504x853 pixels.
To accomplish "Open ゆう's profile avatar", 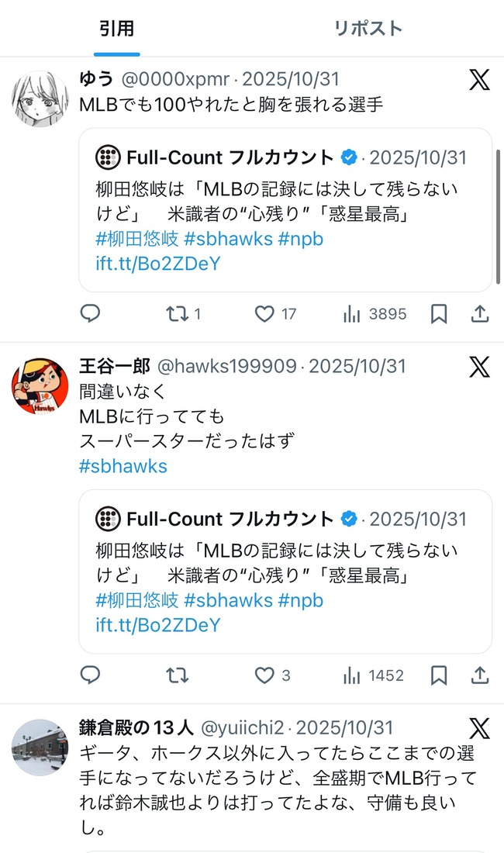I will point(40,98).
